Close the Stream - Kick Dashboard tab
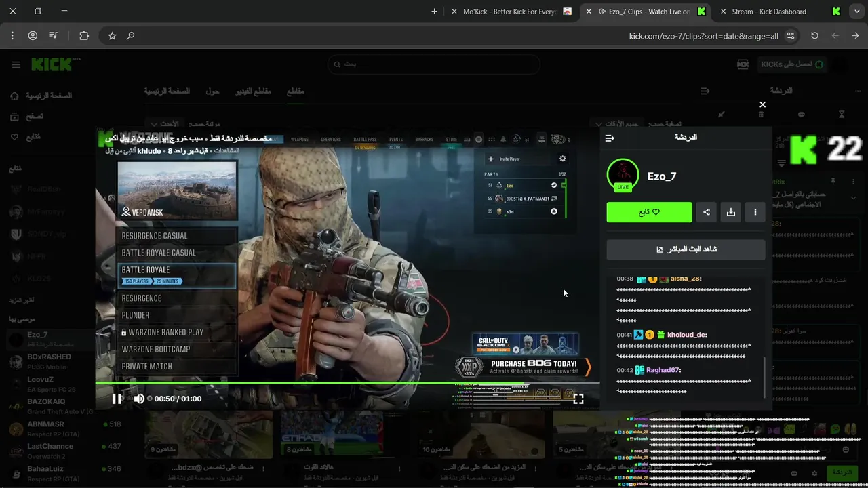 tap(723, 12)
